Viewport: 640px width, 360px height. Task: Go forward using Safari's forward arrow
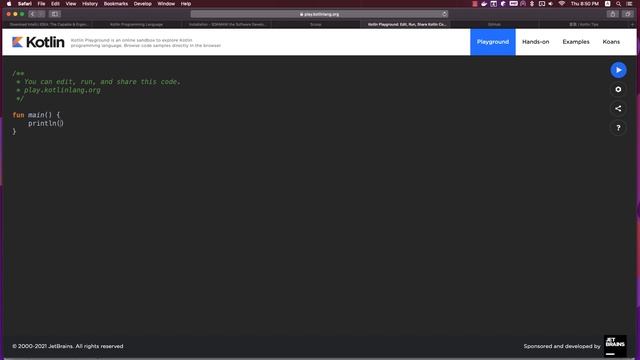(41, 14)
